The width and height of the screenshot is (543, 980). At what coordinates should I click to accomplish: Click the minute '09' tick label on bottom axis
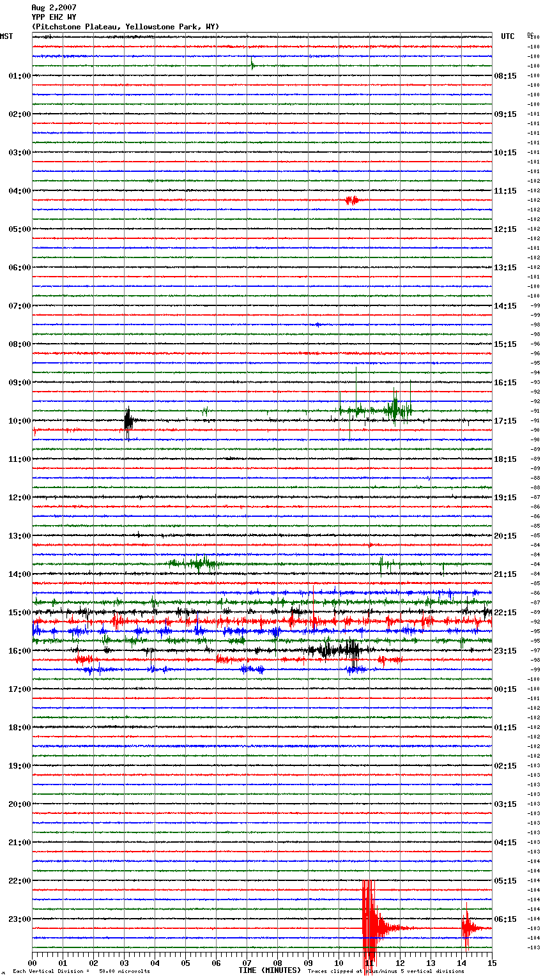pyautogui.click(x=308, y=963)
